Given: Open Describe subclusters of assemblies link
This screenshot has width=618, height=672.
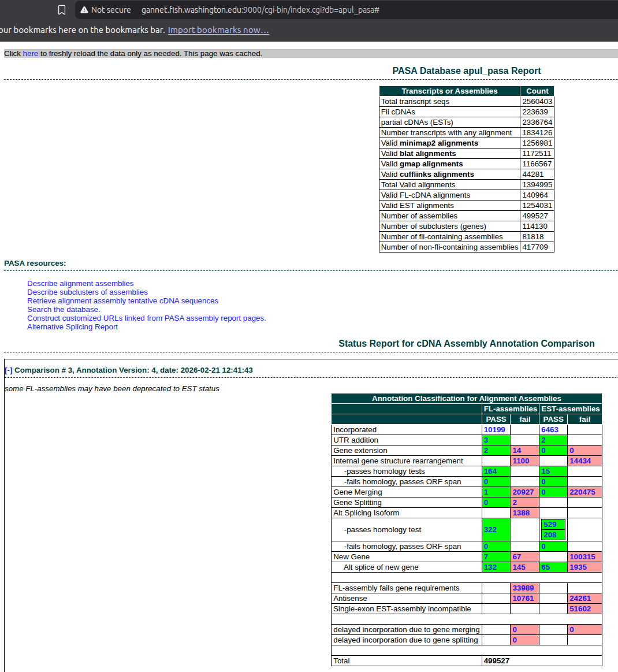Looking at the screenshot, I should pos(87,292).
